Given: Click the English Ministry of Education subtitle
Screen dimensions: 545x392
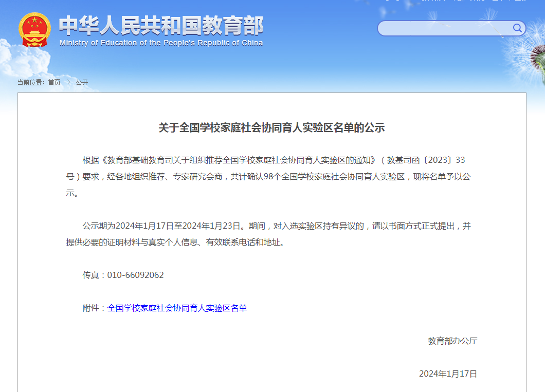Looking at the screenshot, I should coord(161,43).
